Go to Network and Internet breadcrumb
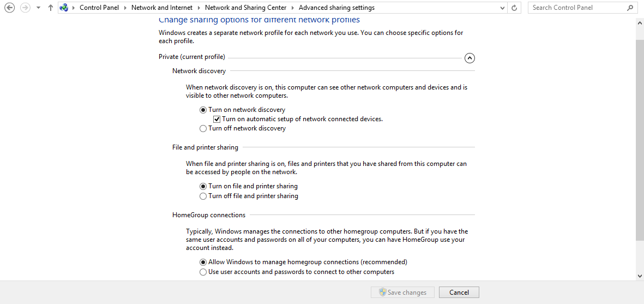The width and height of the screenshot is (644, 304). [x=162, y=8]
